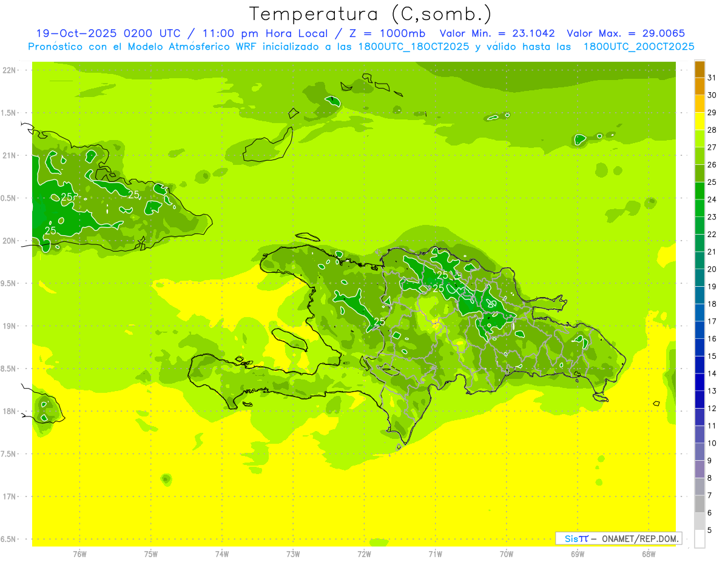Pick the dark blue swatch between 13 and 14
The width and height of the screenshot is (728, 562).
(x=699, y=382)
